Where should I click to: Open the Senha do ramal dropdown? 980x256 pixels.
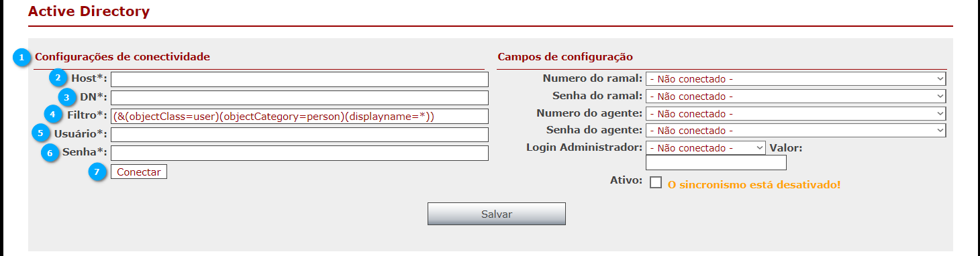pos(796,97)
